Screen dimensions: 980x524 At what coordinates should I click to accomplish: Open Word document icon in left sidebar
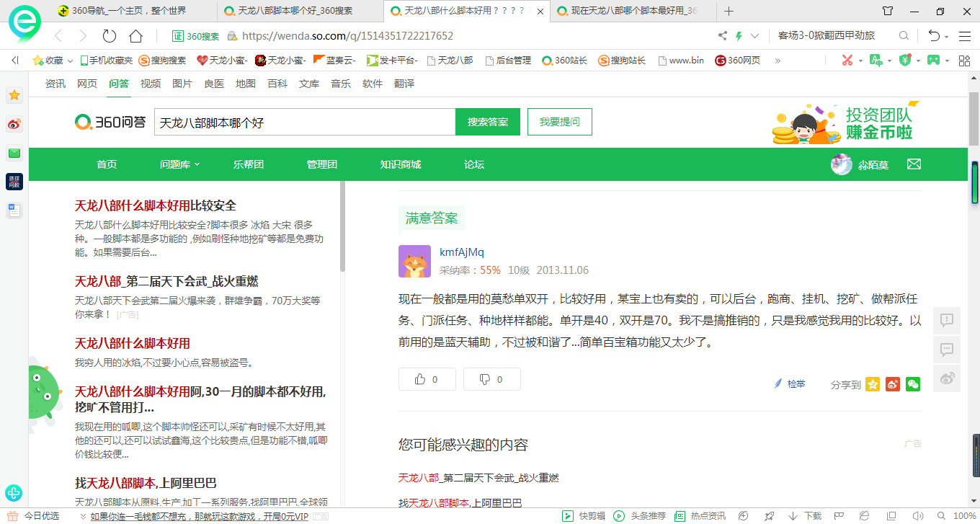[x=14, y=210]
